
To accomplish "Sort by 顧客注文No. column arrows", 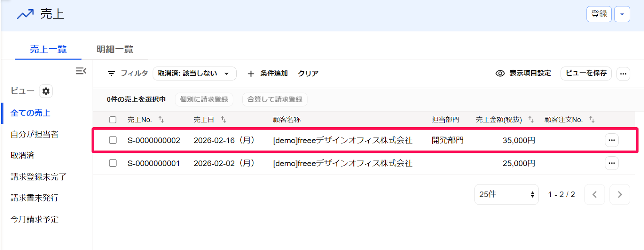I will tap(592, 119).
